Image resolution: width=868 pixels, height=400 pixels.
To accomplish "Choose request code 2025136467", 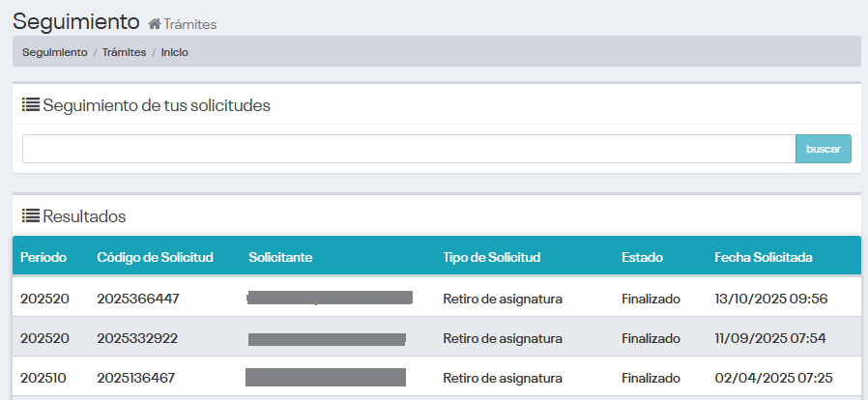I will coord(136,377).
